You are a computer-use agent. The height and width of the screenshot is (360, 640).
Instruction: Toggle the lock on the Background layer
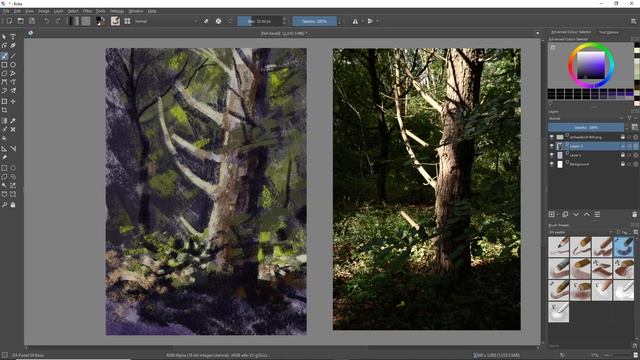point(623,164)
